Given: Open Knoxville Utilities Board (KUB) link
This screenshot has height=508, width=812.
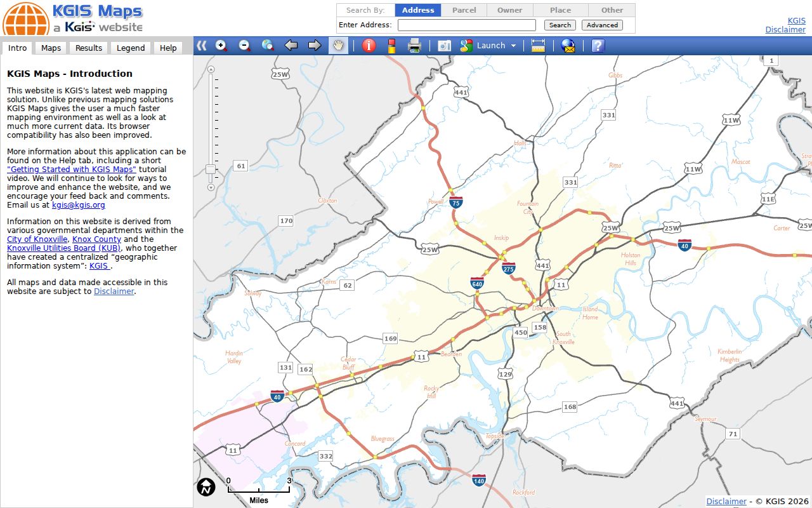Looking at the screenshot, I should click(64, 248).
